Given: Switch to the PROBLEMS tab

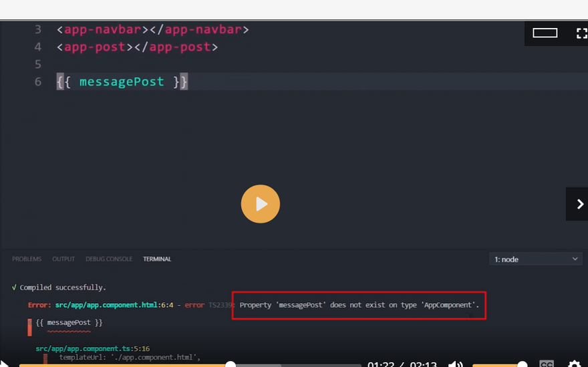Looking at the screenshot, I should tap(26, 259).
